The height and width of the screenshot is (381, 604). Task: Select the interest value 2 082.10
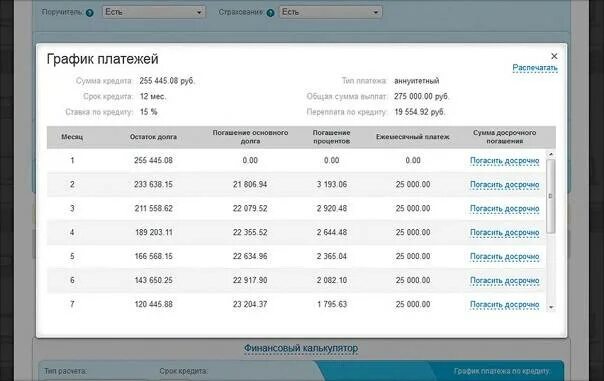[332, 280]
